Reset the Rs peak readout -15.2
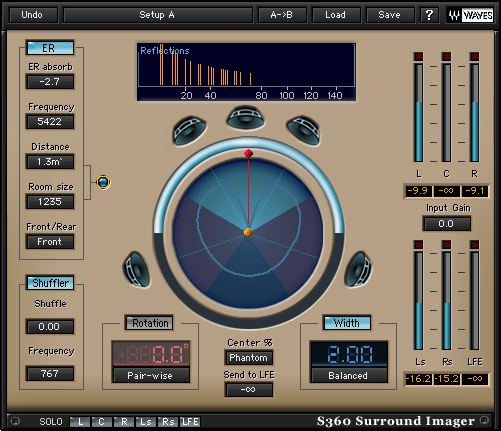 point(446,379)
